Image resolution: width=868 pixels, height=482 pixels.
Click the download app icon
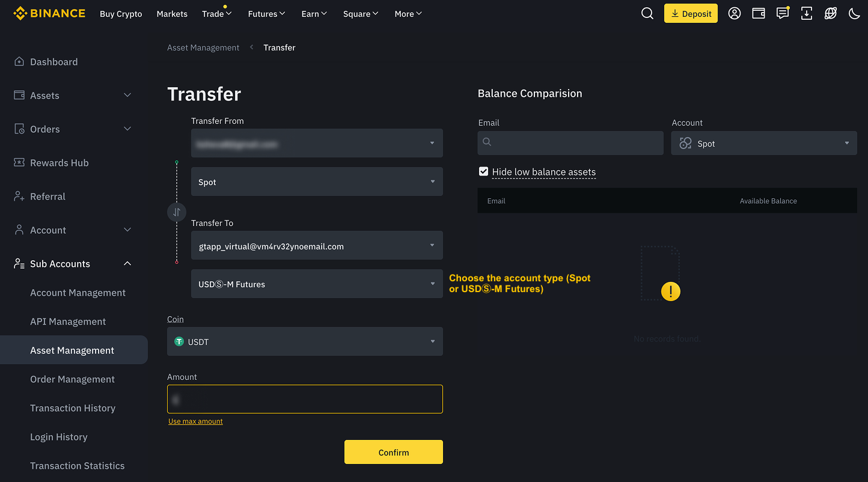[x=807, y=14]
